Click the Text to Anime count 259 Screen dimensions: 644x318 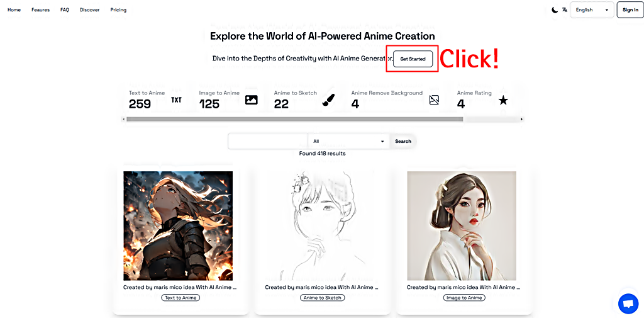[x=140, y=105]
